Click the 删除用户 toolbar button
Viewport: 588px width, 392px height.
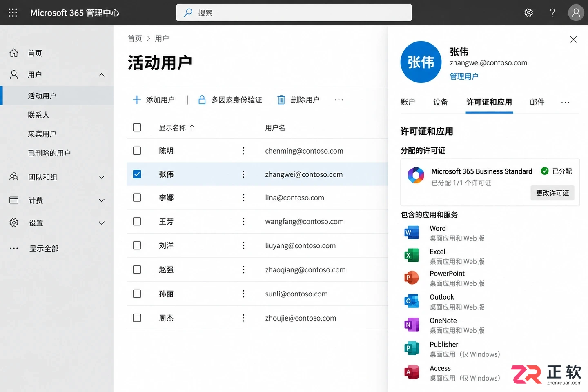pos(298,100)
